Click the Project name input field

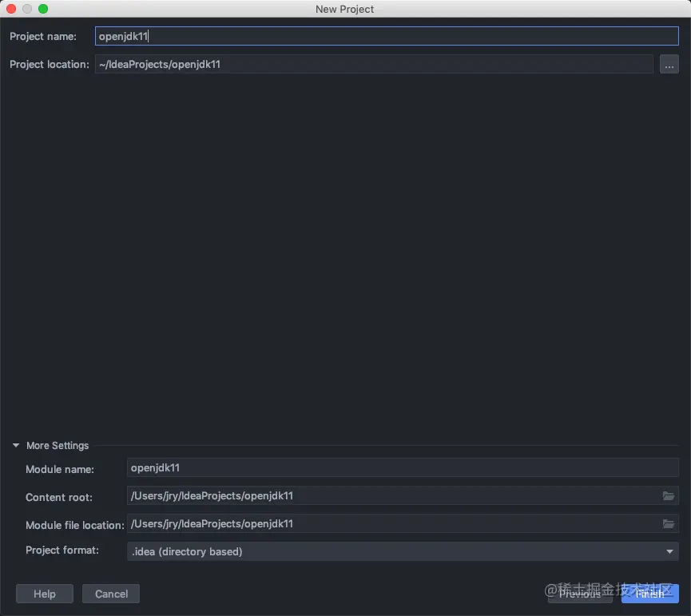pos(387,36)
